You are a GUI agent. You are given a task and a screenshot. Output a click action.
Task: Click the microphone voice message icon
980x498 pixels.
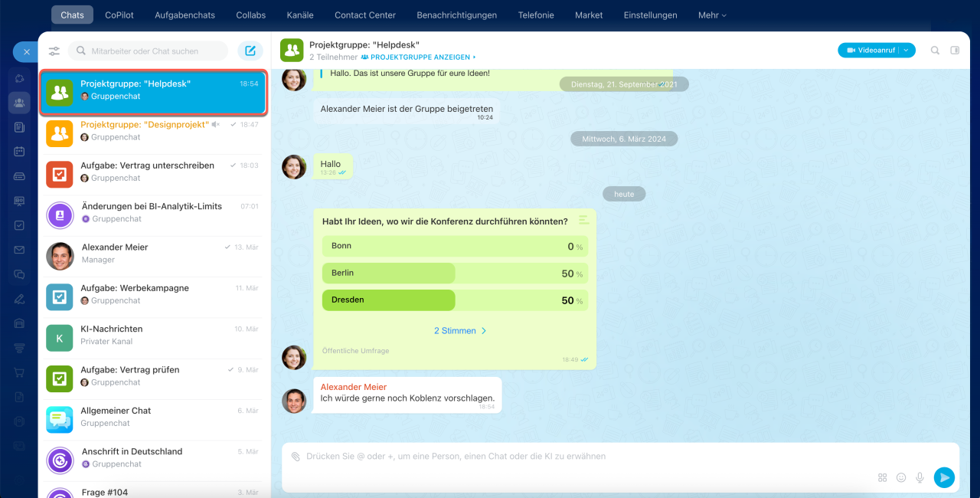coord(920,477)
